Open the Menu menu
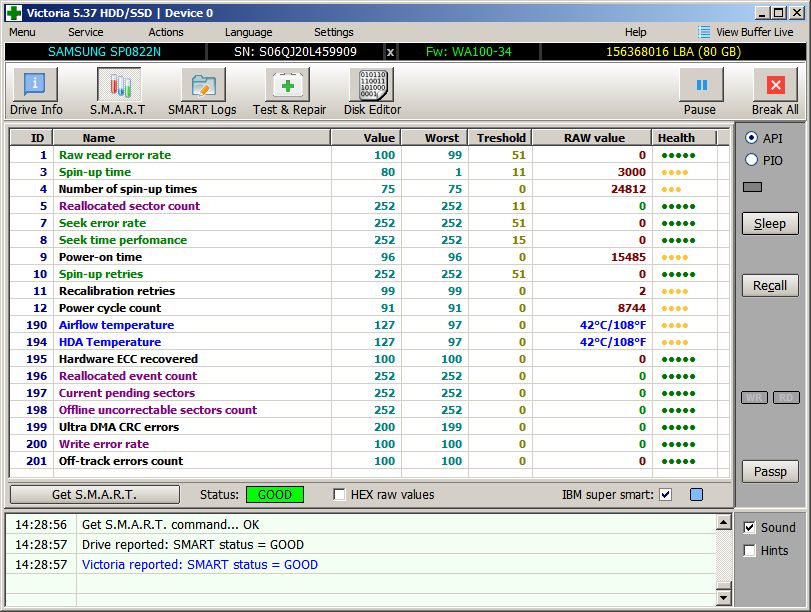811x612 pixels. tap(22, 32)
